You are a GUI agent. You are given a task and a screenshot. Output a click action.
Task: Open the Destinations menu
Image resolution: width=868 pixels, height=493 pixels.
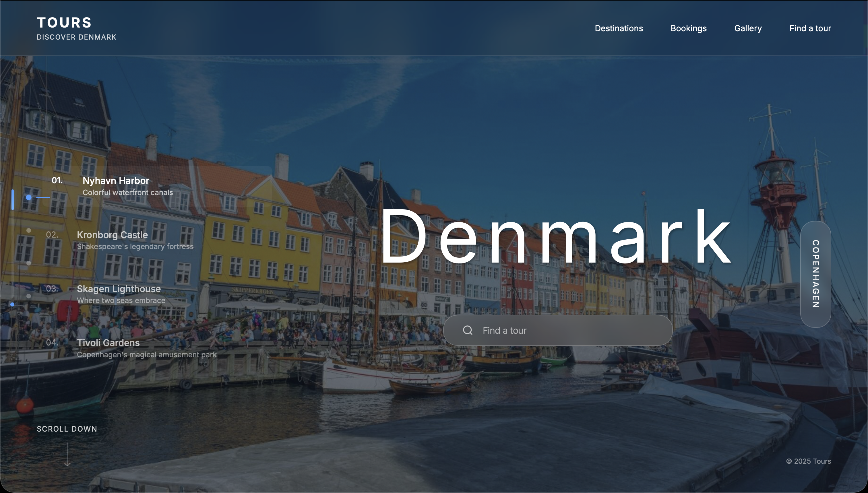point(619,28)
